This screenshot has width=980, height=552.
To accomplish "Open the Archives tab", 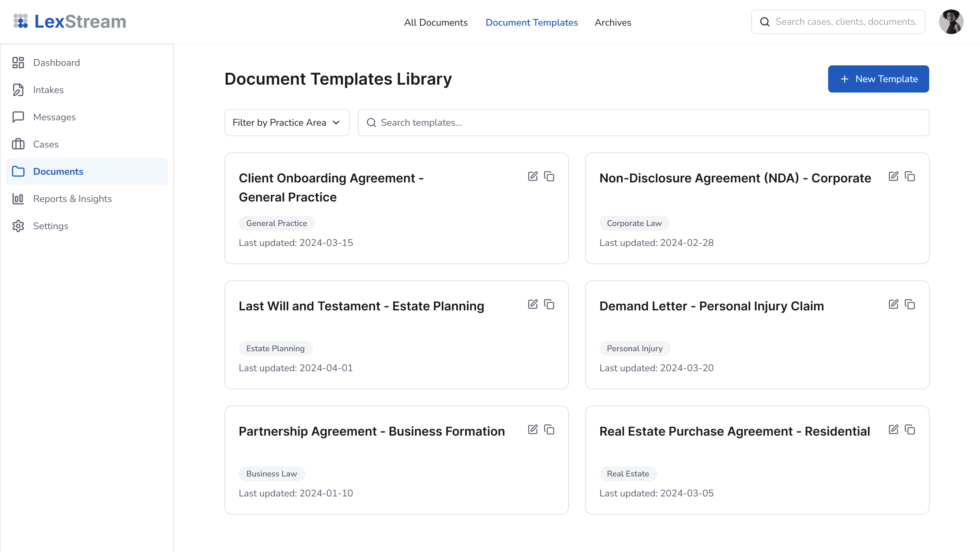I will 612,22.
